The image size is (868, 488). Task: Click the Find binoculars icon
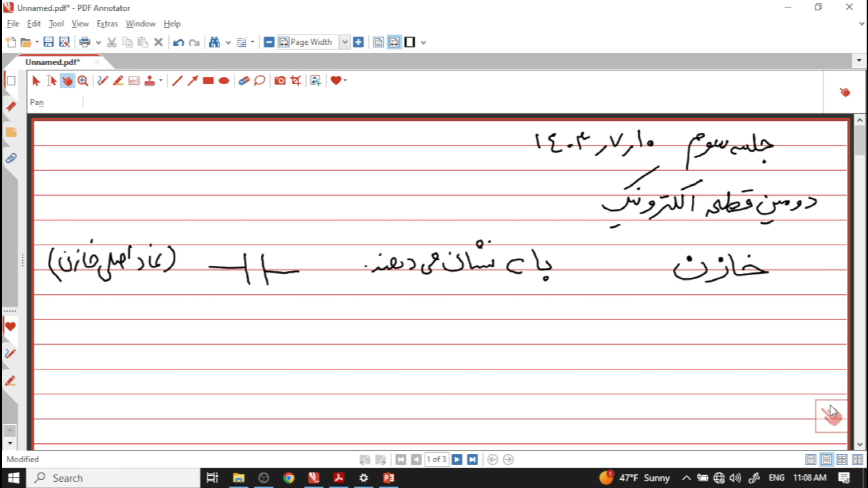point(214,42)
